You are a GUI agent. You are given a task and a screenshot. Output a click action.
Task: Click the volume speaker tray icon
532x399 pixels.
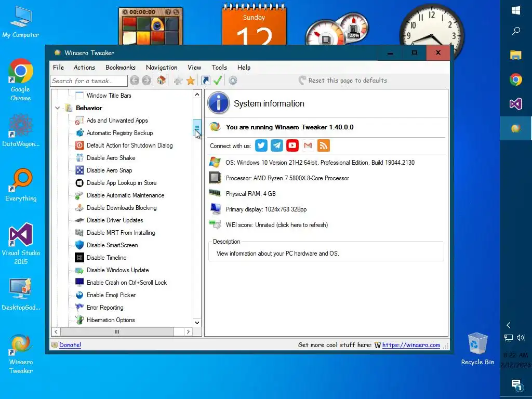point(521,338)
